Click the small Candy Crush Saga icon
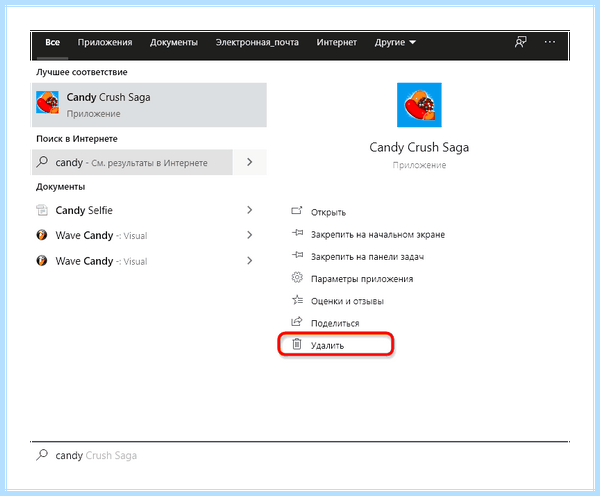 point(47,102)
